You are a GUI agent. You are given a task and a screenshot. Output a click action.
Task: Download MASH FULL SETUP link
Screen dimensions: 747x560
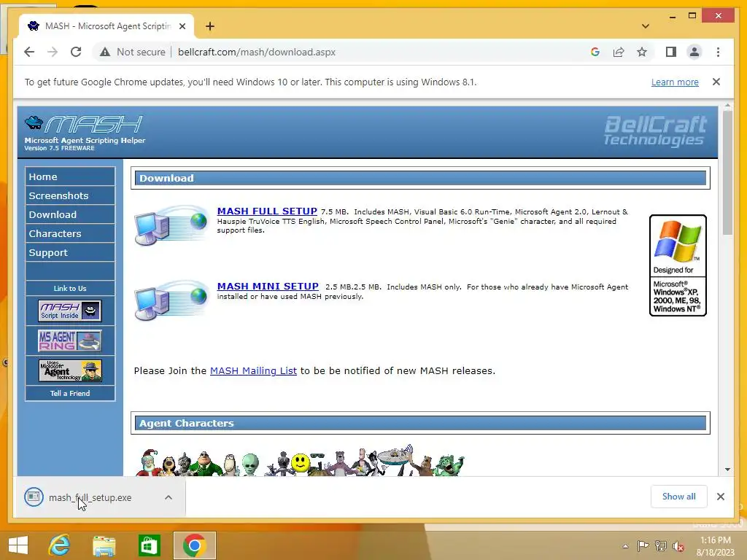(x=267, y=211)
